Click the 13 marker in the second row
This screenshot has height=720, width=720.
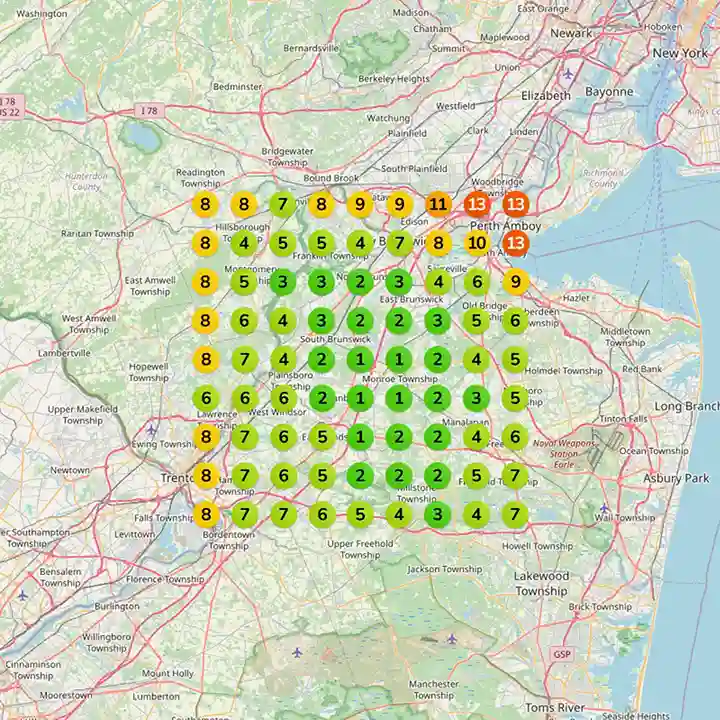click(516, 243)
